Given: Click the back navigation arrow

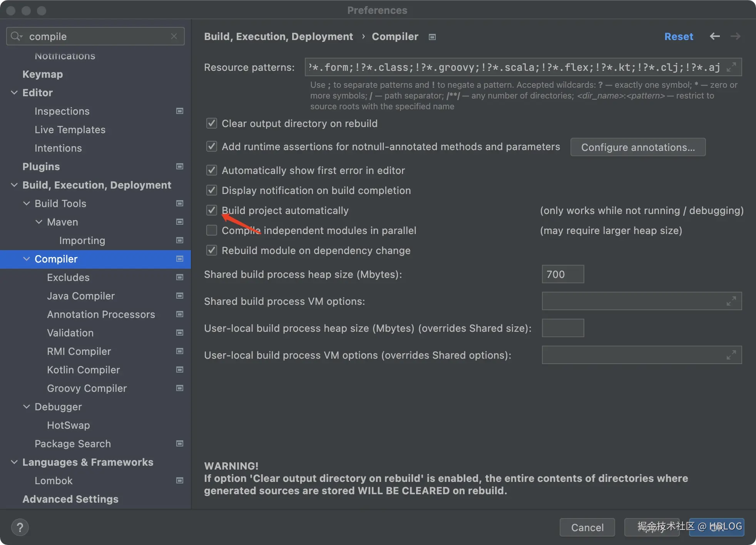Looking at the screenshot, I should [714, 36].
